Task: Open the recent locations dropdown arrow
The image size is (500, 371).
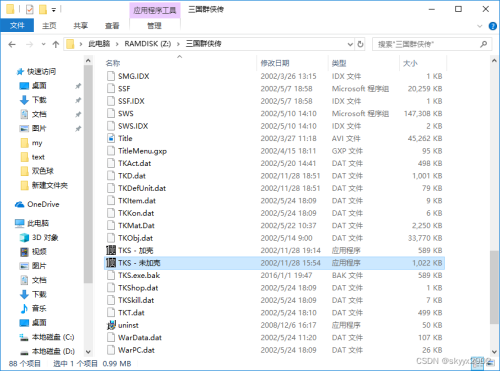Action: point(43,44)
